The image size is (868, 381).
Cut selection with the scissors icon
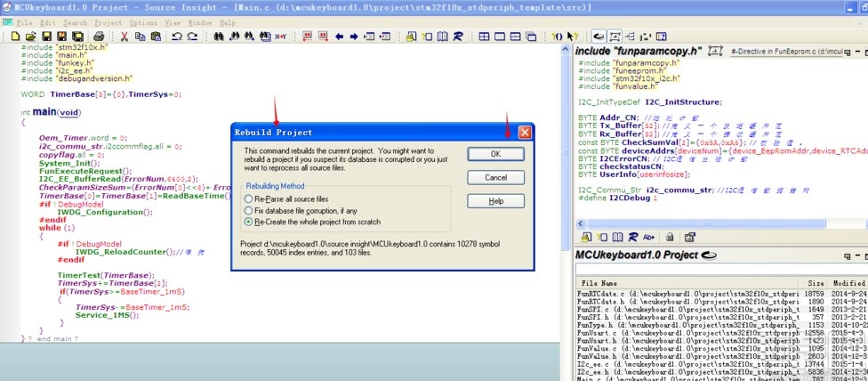[125, 36]
